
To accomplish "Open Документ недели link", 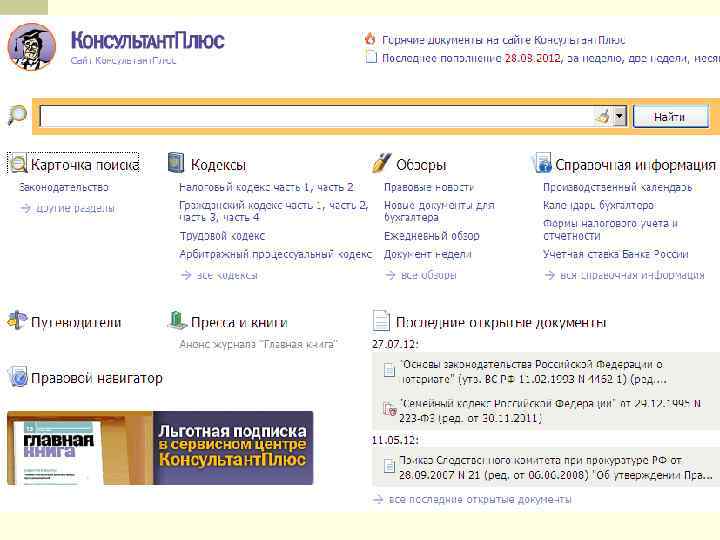I will coord(428,254).
